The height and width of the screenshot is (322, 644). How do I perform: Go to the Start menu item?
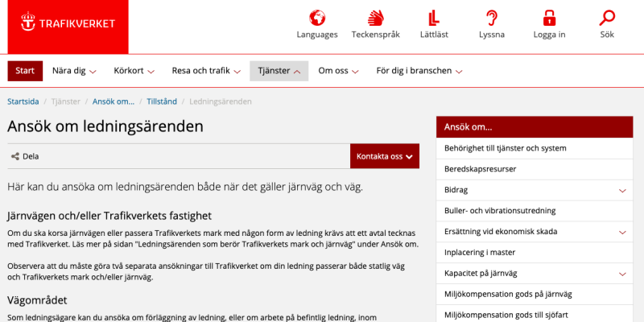[x=25, y=71]
